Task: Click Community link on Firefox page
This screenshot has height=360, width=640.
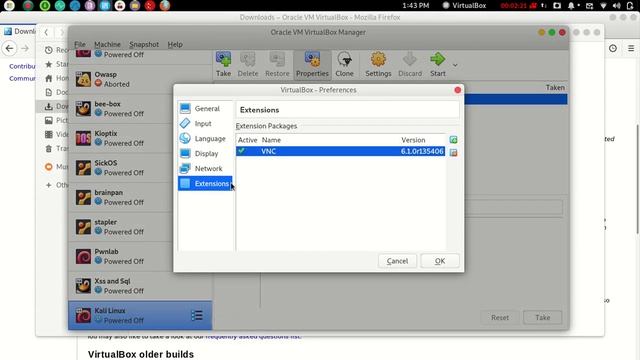Action: pyautogui.click(x=22, y=78)
